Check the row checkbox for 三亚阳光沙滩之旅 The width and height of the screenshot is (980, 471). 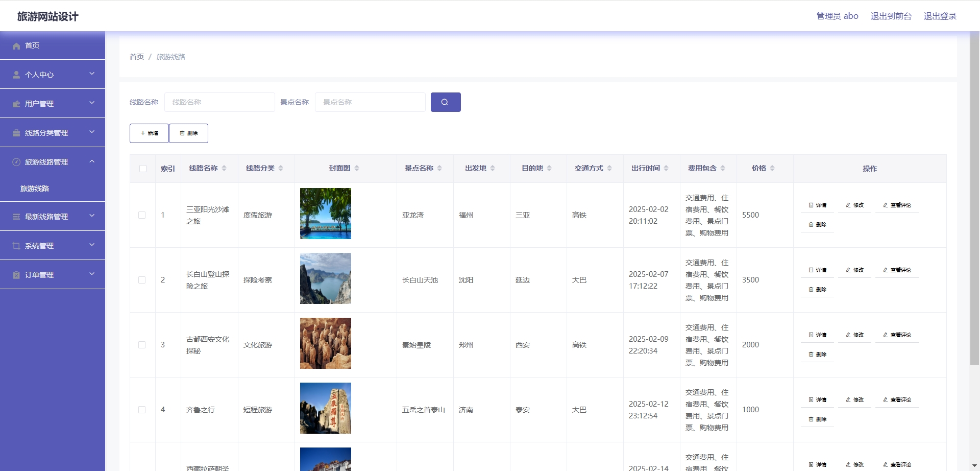tap(142, 215)
